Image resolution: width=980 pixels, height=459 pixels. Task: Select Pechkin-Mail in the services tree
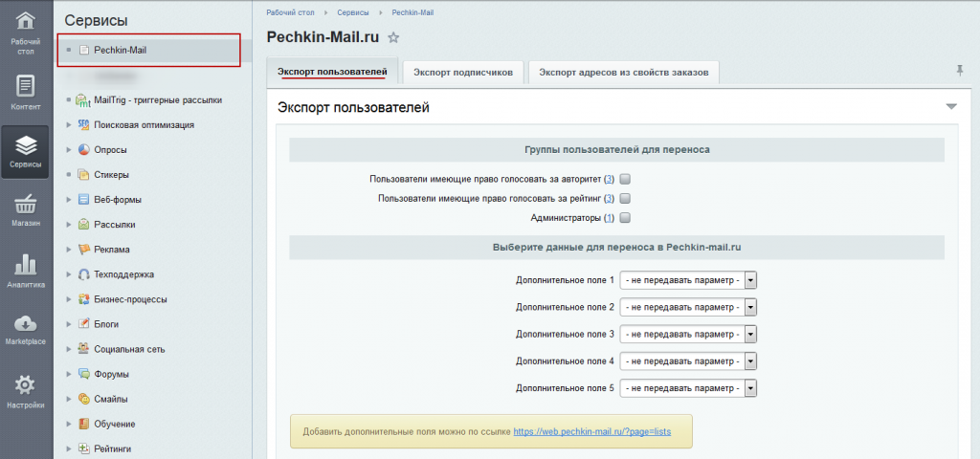pyautogui.click(x=120, y=50)
